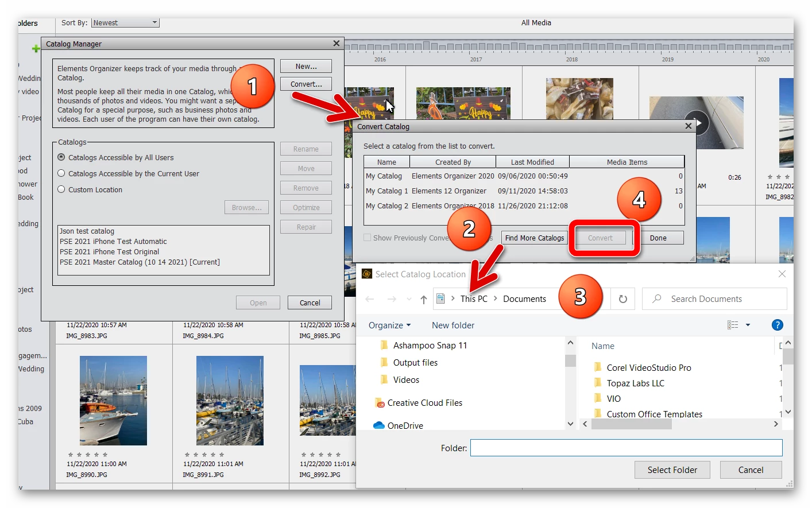Viewport: 812px width, 508px height.
Task: Sort by Media Items column header
Action: pyautogui.click(x=627, y=162)
